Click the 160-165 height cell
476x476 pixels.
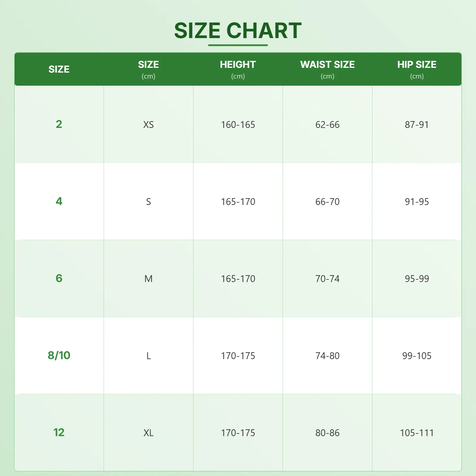click(238, 124)
